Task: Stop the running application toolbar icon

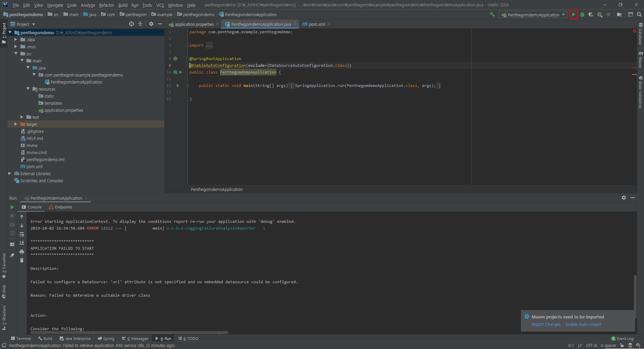Action: click(608, 15)
